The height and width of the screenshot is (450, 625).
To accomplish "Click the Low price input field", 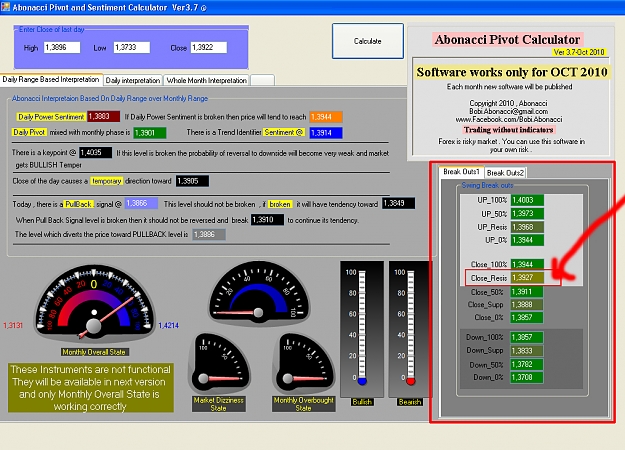I will coord(132,47).
